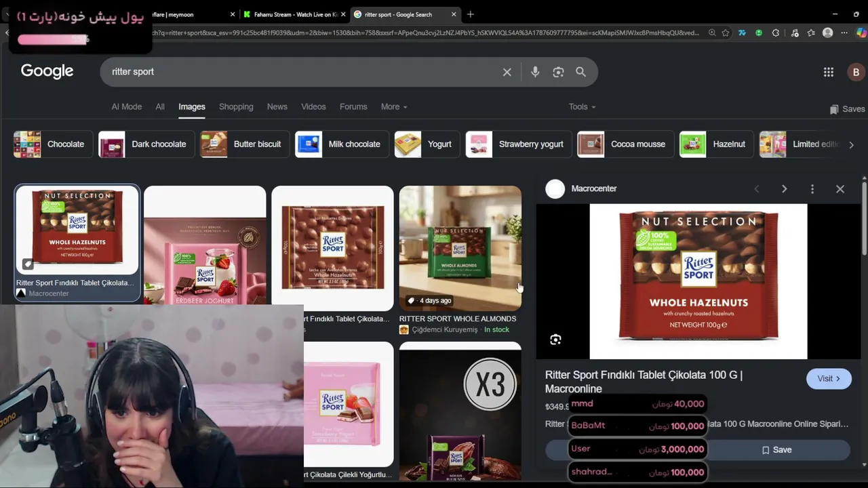Click the Macrocenter source name in preview panel
The height and width of the screenshot is (488, 868).
point(594,189)
